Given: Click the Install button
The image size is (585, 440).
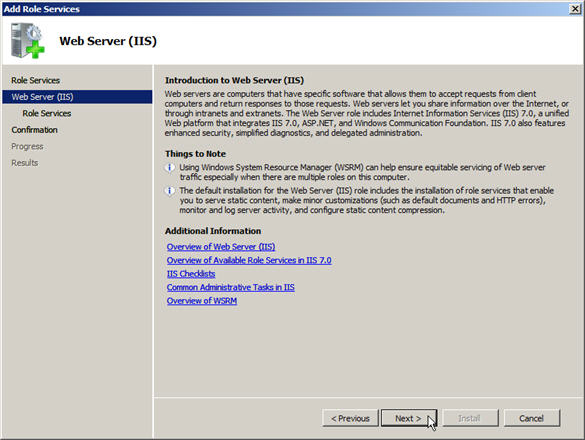Looking at the screenshot, I should (470, 418).
